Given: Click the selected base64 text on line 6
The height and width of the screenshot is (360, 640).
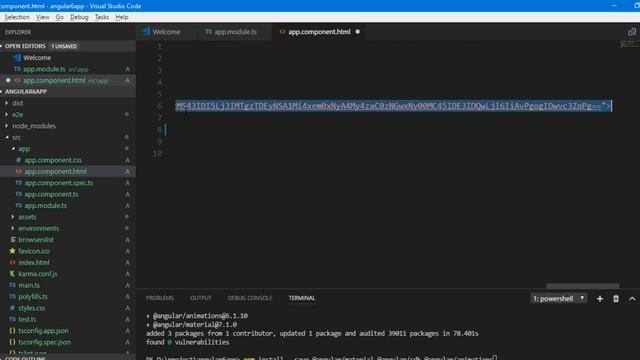Looking at the screenshot, I should [x=393, y=106].
